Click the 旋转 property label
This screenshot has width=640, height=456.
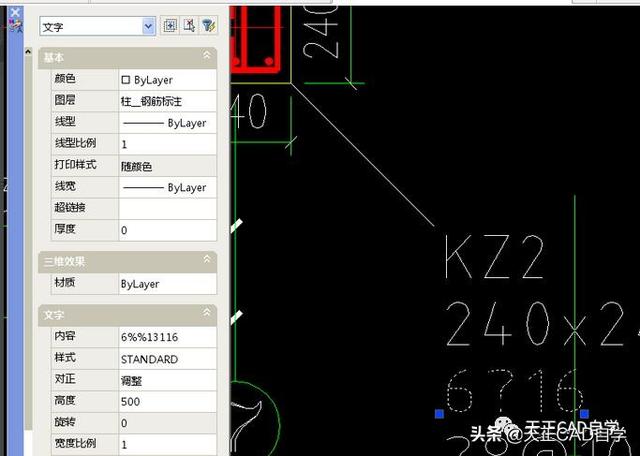click(65, 421)
